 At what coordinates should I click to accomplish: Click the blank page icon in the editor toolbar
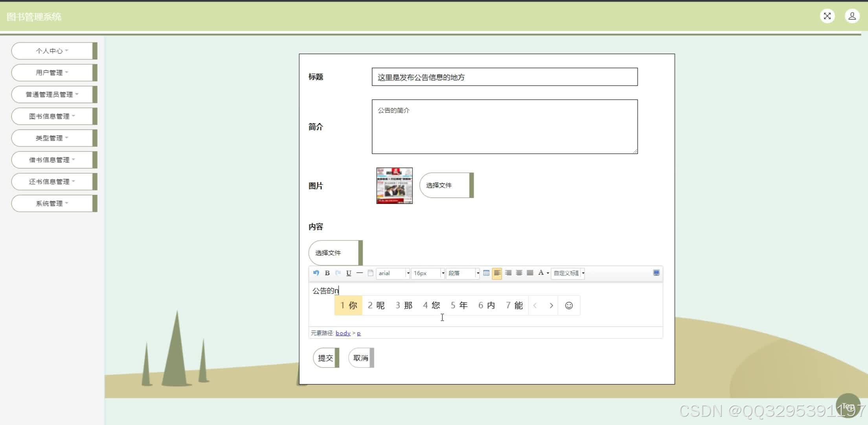370,273
